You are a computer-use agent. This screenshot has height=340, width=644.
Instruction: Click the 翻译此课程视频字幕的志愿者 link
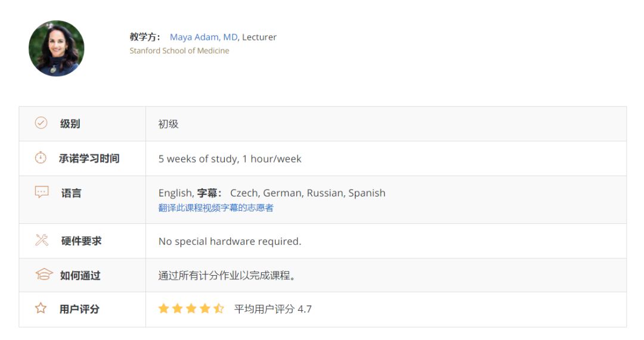pos(216,208)
